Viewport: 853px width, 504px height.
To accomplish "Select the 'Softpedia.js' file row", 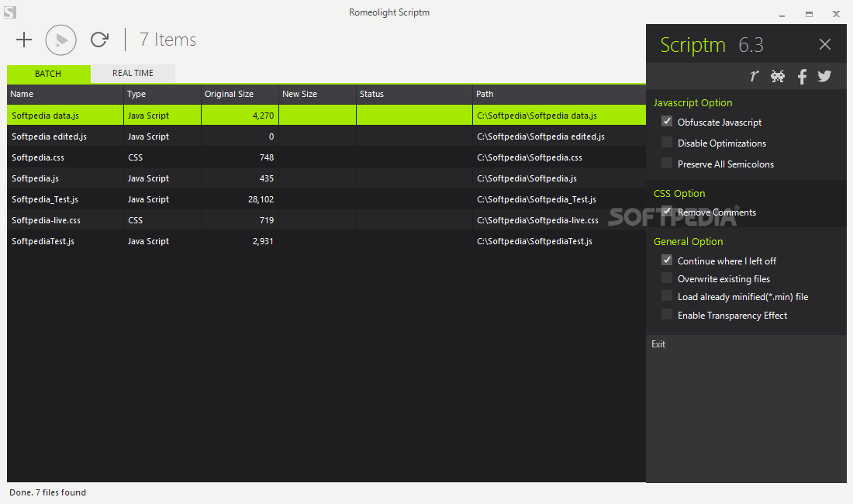I will [x=326, y=178].
